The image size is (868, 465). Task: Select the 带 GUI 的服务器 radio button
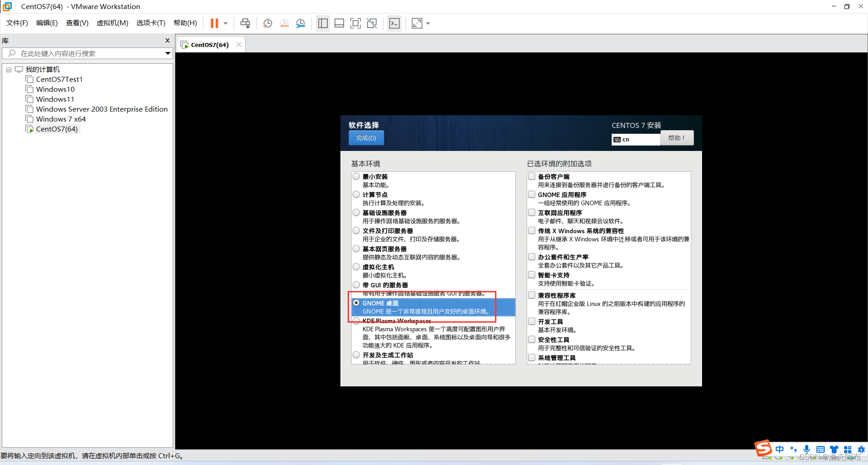[x=356, y=285]
